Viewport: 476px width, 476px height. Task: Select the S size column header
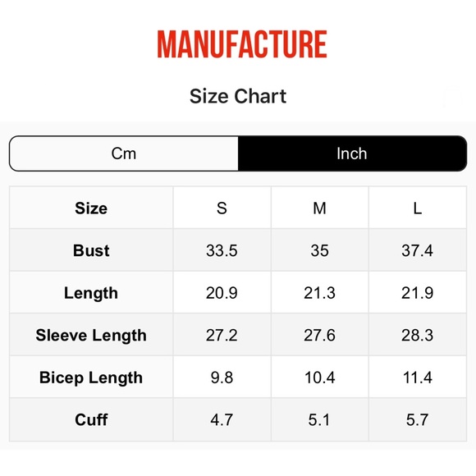[222, 208]
